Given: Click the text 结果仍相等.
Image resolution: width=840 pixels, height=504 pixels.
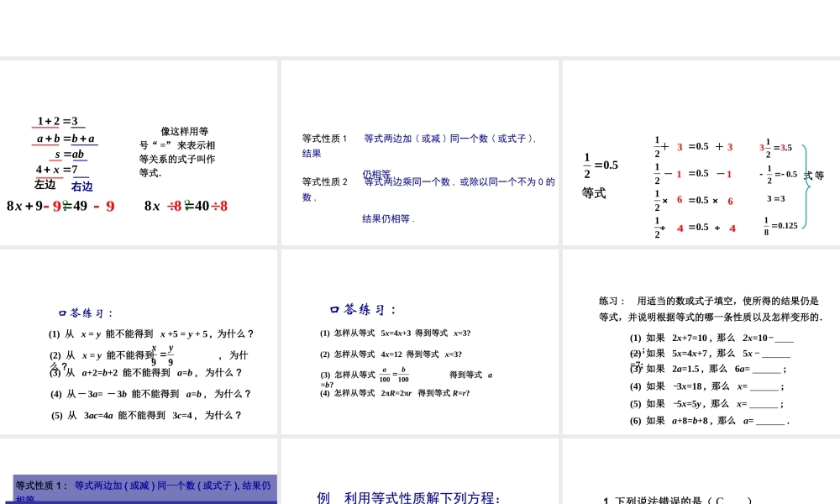Looking at the screenshot, I should coord(388,218).
